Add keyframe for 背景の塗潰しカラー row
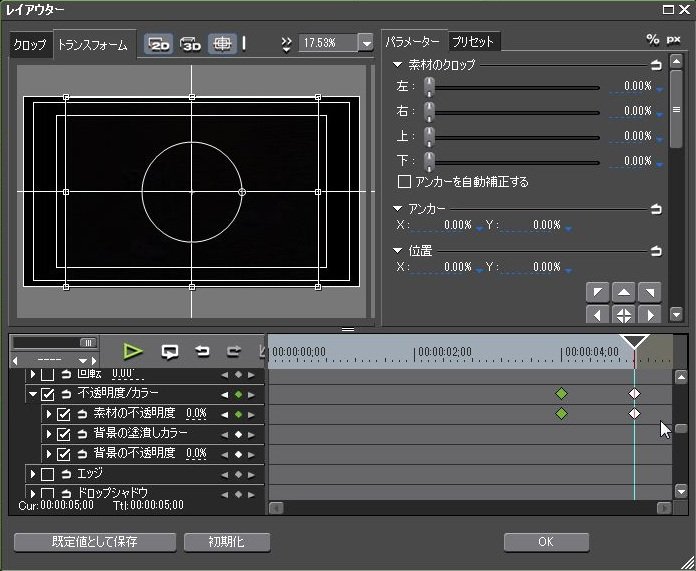Image resolution: width=696 pixels, height=571 pixels. pos(238,435)
